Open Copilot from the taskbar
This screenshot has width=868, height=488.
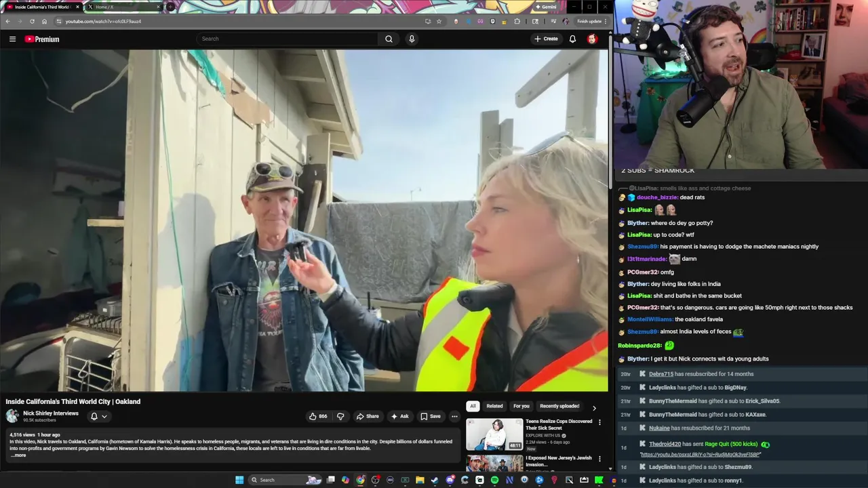pyautogui.click(x=345, y=480)
